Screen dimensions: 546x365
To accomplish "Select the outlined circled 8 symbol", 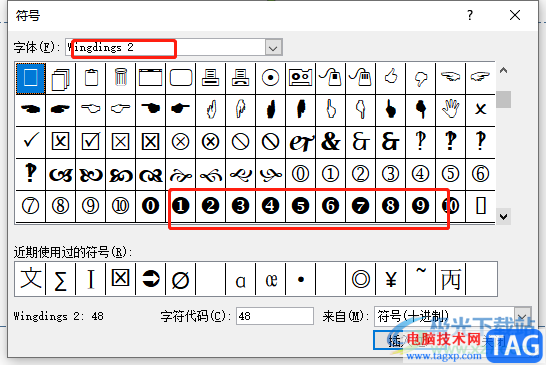I will point(61,206).
